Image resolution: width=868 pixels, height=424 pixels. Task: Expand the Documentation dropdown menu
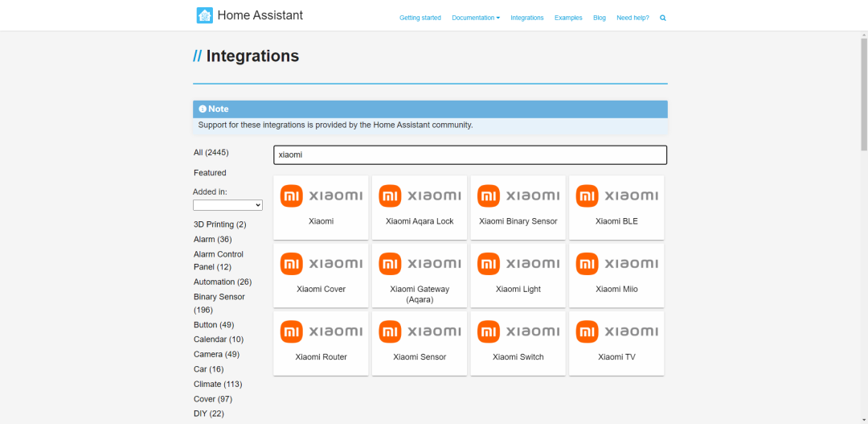[476, 18]
